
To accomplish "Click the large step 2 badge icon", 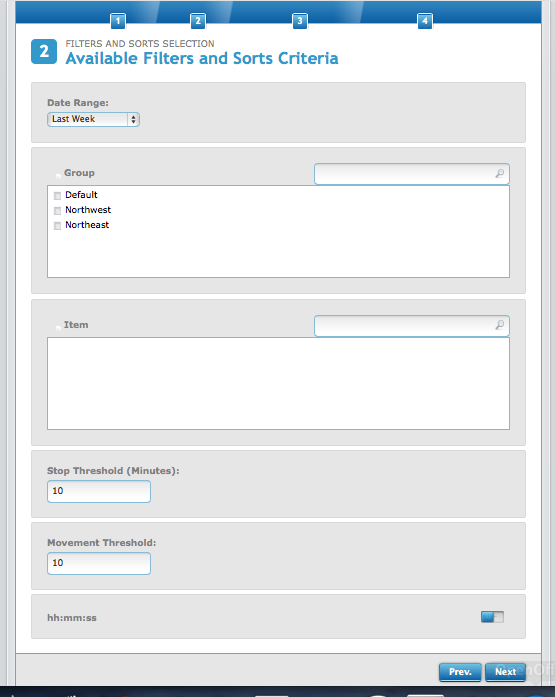I will point(44,52).
